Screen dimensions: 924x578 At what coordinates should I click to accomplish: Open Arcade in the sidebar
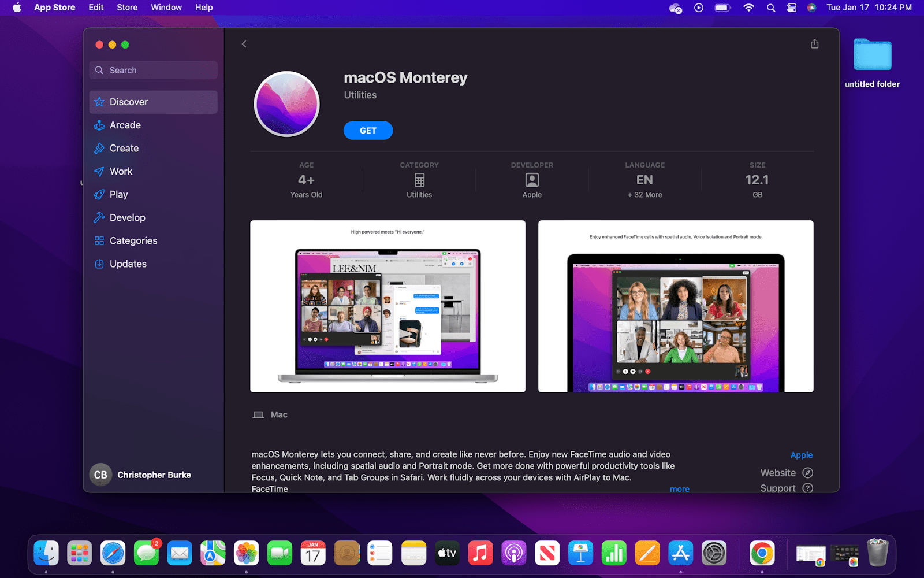click(x=154, y=125)
